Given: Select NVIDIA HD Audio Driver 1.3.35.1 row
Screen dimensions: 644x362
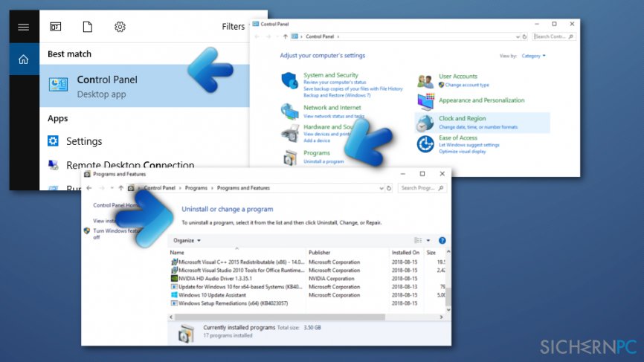Looking at the screenshot, I should [307, 279].
